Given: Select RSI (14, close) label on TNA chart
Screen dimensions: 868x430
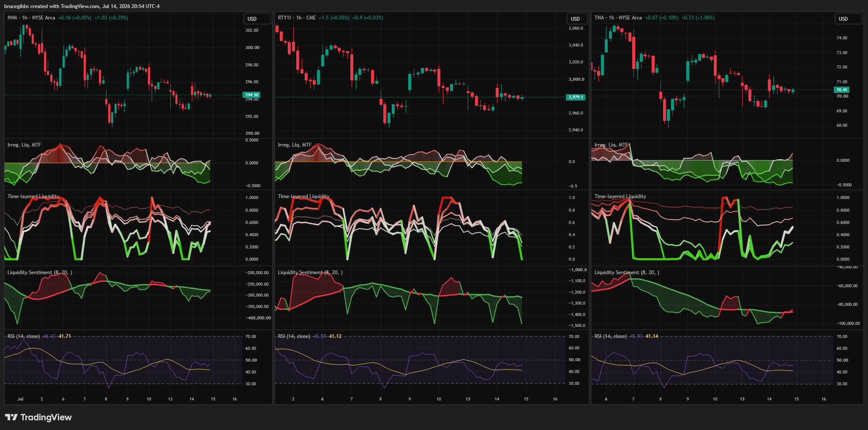Looking at the screenshot, I should pos(611,336).
